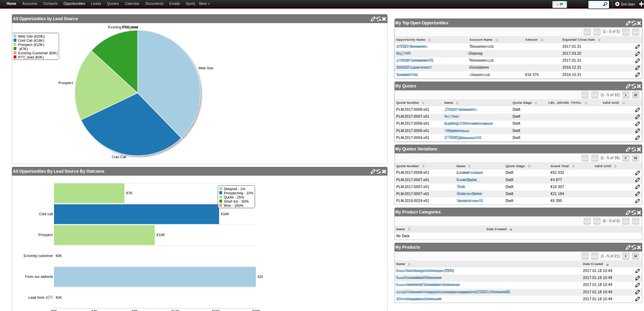Edit quote PLM-2017-0008-v01 row in My Quotes

click(637, 110)
